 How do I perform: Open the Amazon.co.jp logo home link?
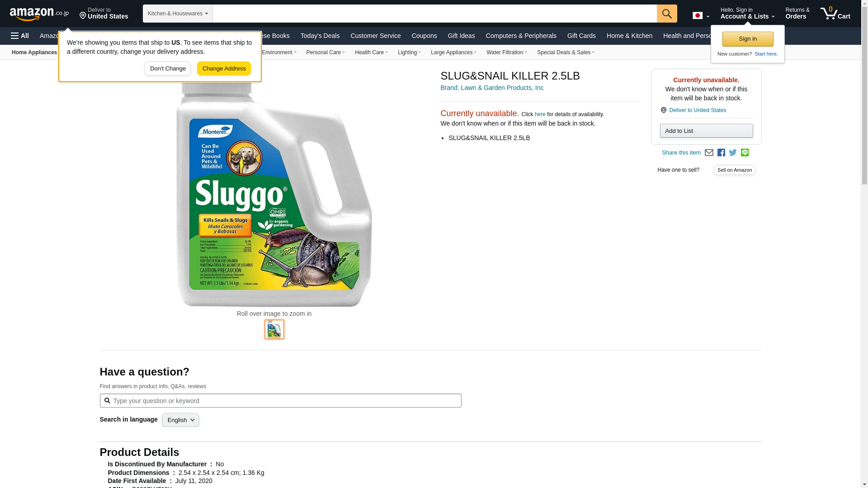click(39, 14)
